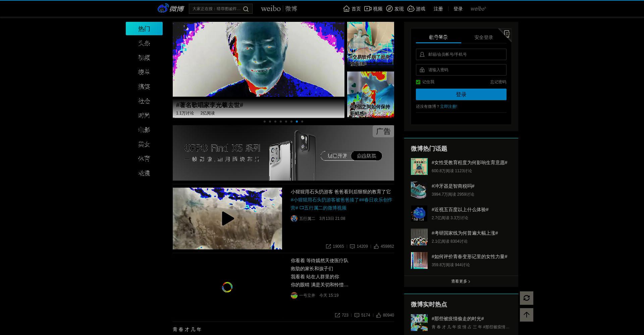Open 游戏 games in top navigation

pyautogui.click(x=416, y=9)
